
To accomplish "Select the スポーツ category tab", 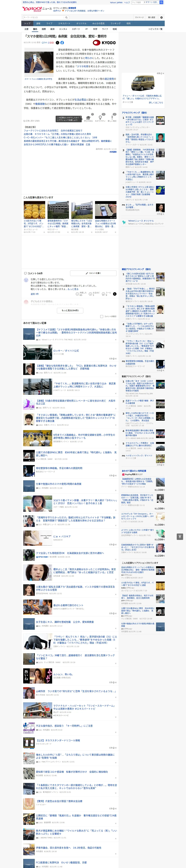I will point(76,29).
